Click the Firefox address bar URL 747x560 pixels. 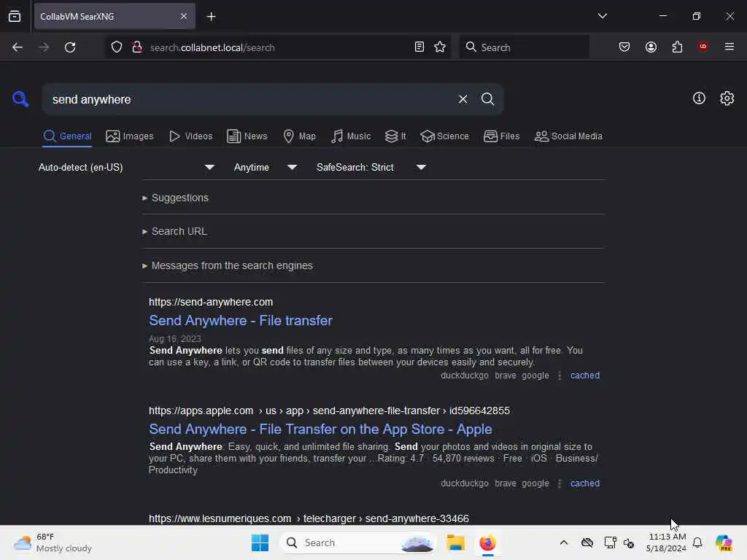(x=276, y=47)
